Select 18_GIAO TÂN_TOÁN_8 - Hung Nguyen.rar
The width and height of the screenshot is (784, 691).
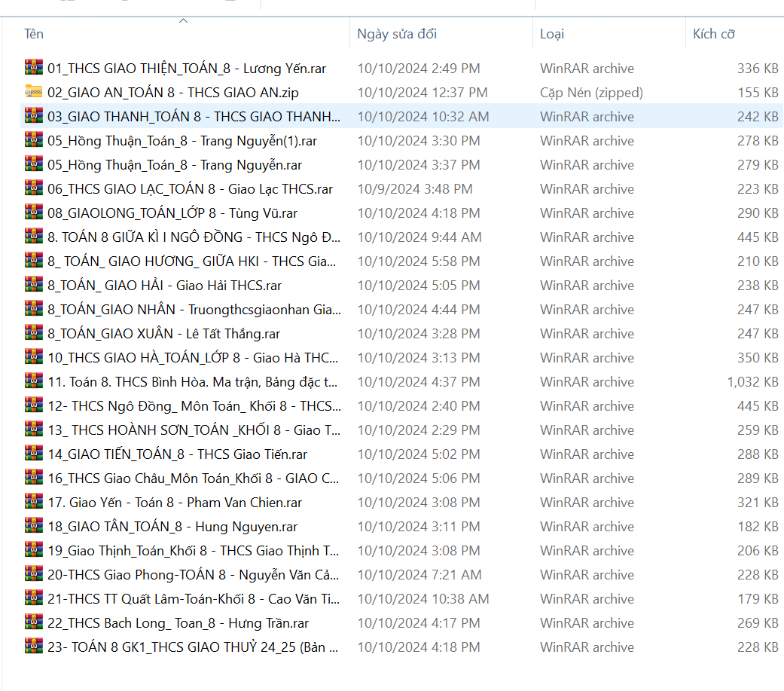(x=172, y=526)
